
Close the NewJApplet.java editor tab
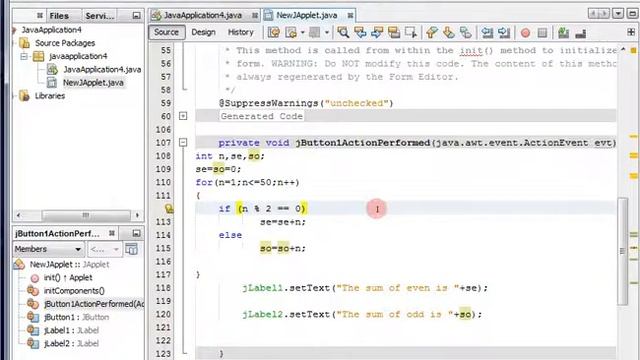350,16
